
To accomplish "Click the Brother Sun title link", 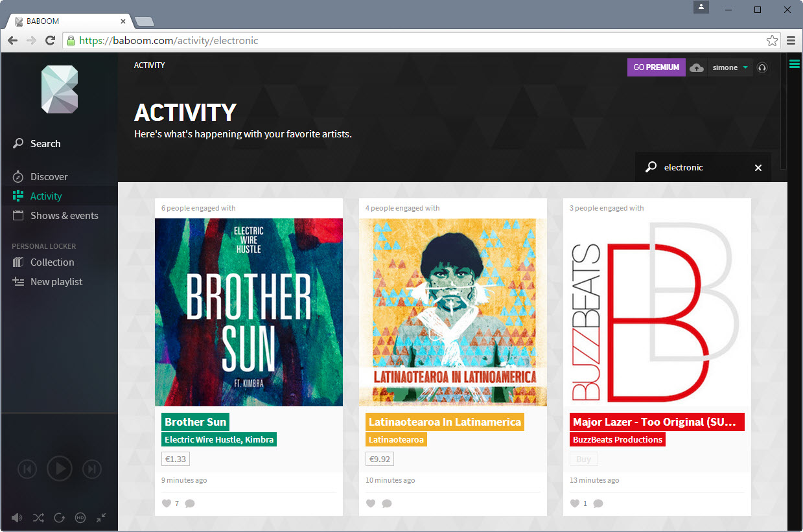I will click(x=195, y=422).
